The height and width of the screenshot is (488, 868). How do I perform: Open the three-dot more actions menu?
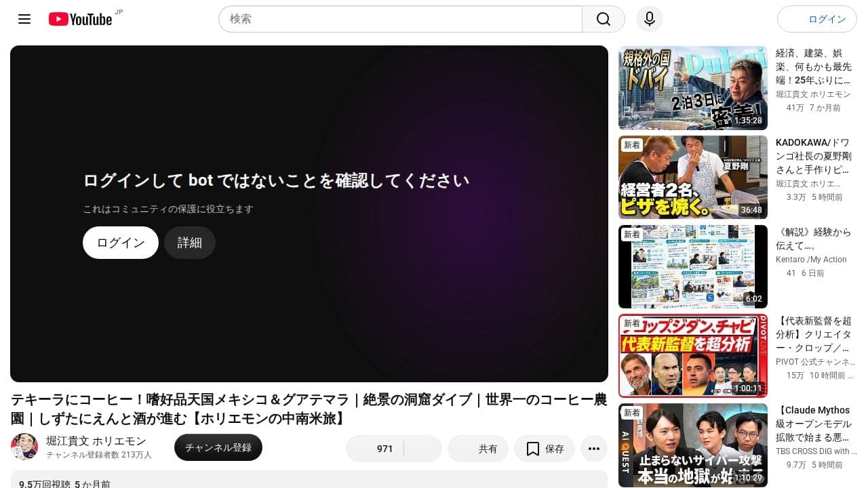(594, 449)
